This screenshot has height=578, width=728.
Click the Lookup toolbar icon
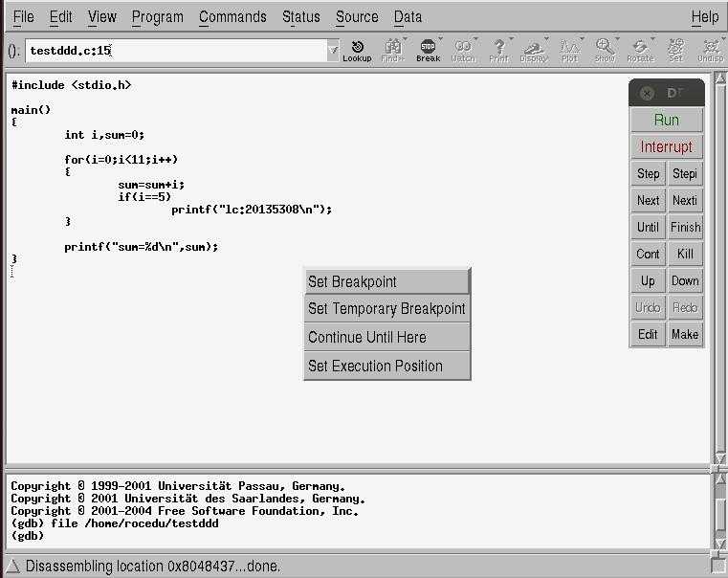[x=357, y=51]
